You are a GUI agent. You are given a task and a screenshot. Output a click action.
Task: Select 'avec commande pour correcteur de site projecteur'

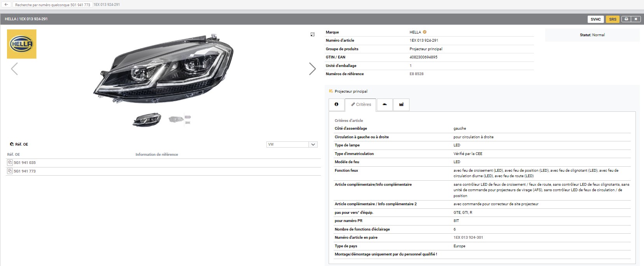[496, 204]
